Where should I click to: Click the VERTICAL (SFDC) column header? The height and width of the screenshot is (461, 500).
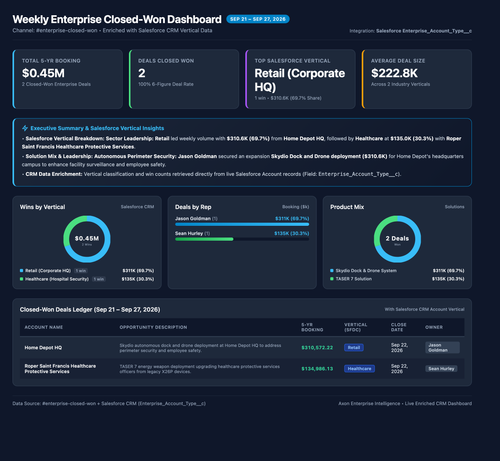tap(355, 327)
